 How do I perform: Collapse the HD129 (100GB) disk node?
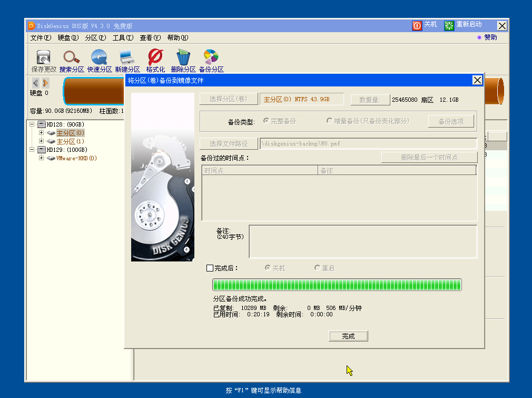32,150
